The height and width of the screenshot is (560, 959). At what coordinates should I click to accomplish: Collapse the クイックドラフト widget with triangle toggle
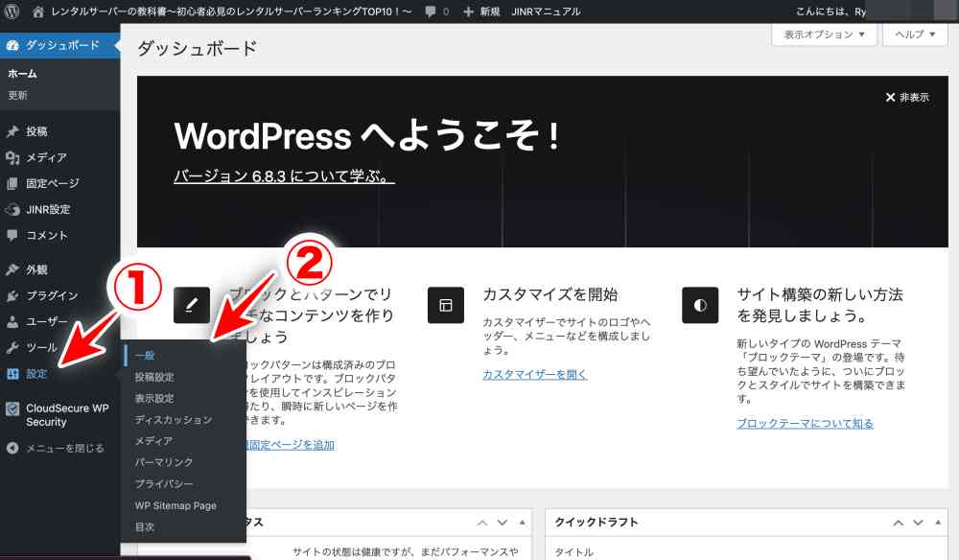click(x=937, y=523)
